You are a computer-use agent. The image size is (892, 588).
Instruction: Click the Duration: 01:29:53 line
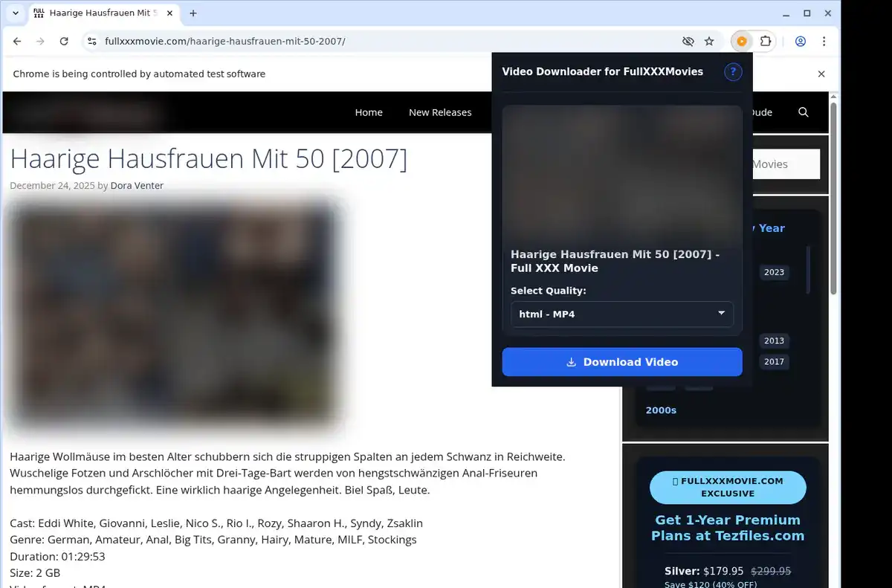[x=57, y=556]
